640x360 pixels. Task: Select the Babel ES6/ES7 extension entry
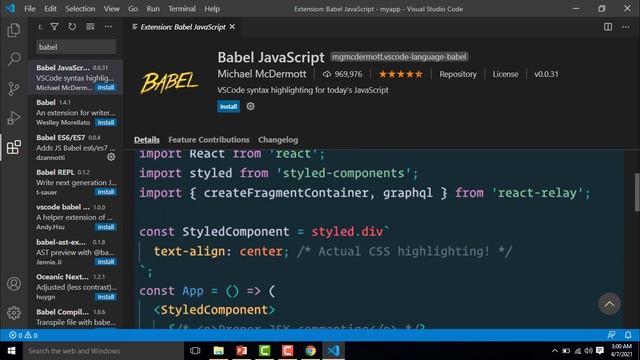tap(75, 147)
